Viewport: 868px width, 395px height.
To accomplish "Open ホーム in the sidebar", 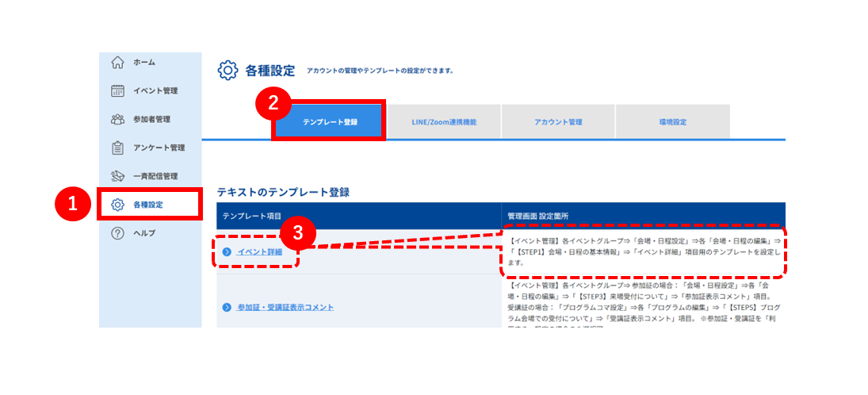I will 144,63.
